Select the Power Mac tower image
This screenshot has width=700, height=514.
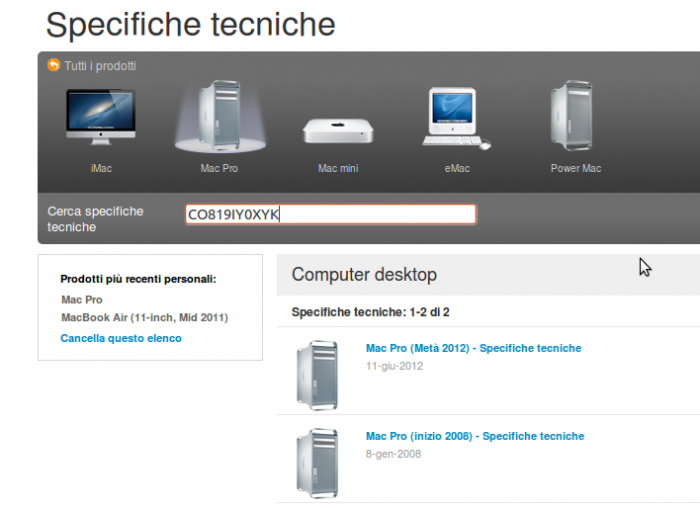(572, 116)
